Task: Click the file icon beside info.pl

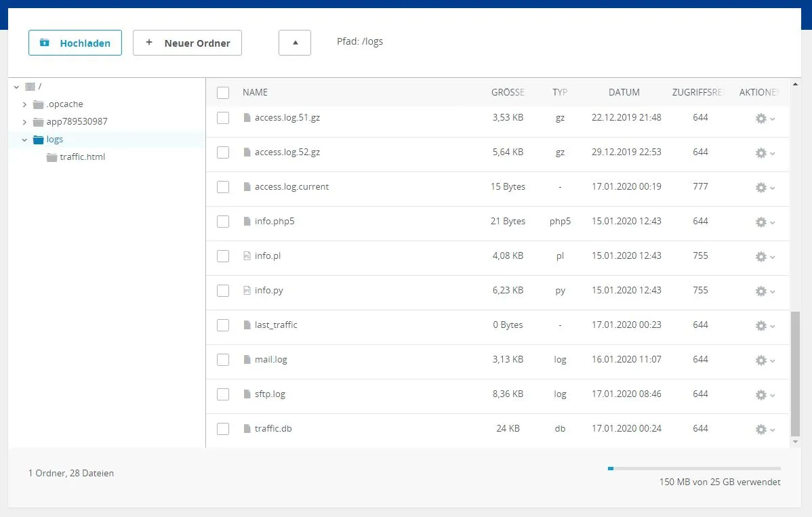Action: [247, 255]
